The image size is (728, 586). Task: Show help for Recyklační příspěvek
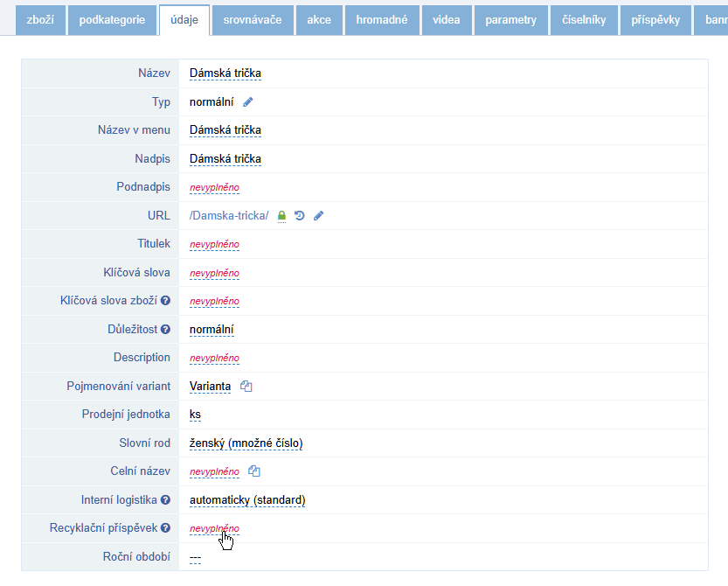[x=165, y=528]
